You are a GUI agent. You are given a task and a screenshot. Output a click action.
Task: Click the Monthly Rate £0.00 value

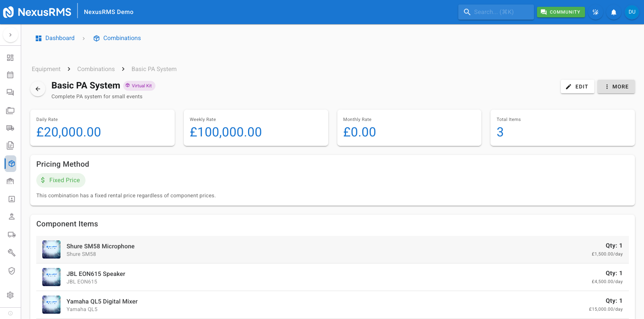pyautogui.click(x=359, y=132)
